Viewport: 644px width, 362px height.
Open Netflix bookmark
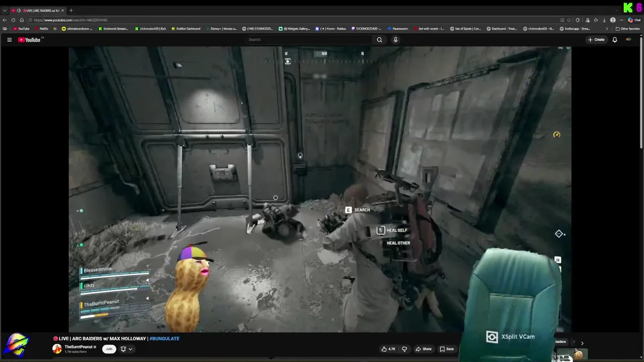click(x=41, y=29)
